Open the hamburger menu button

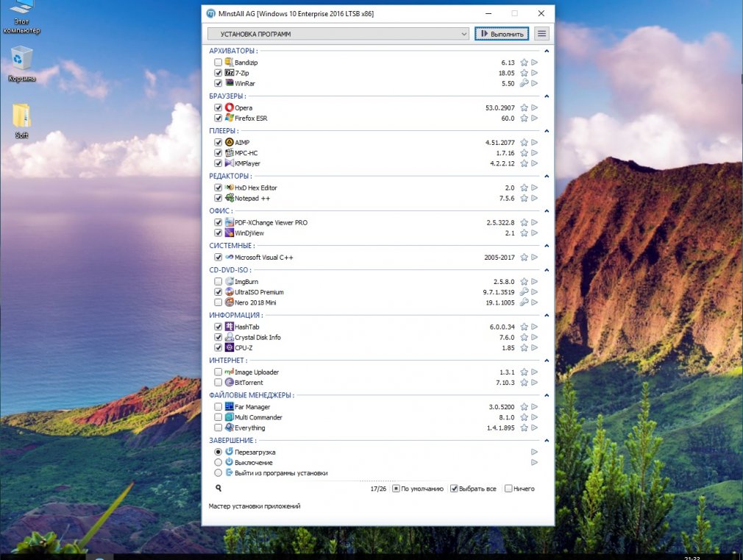click(541, 34)
